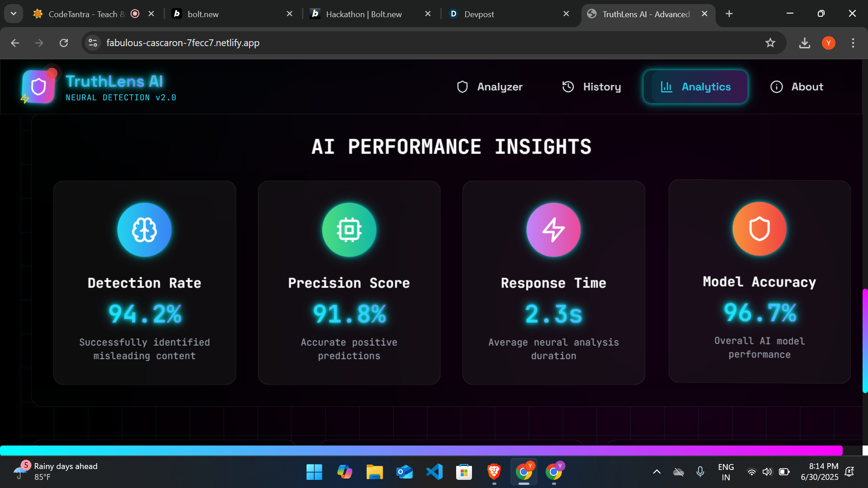Click the CPU chip icon above Precision Score
Viewport: 868px width, 488px height.
tap(349, 230)
